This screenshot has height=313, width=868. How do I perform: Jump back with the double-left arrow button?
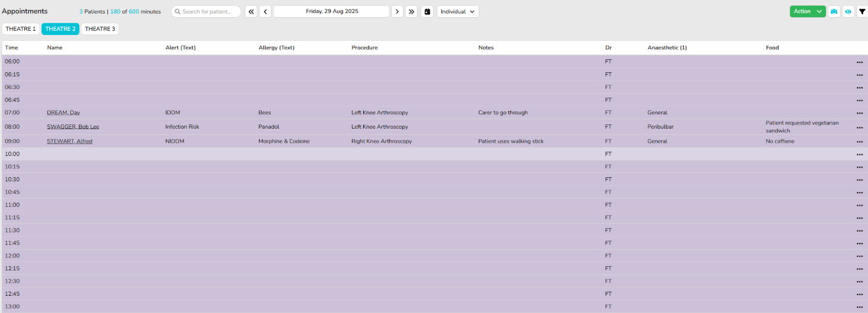point(251,11)
